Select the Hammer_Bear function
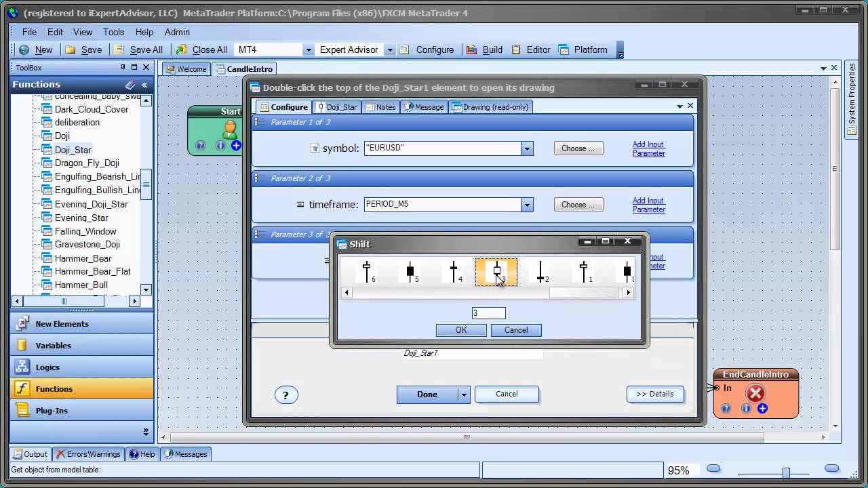 83,258
